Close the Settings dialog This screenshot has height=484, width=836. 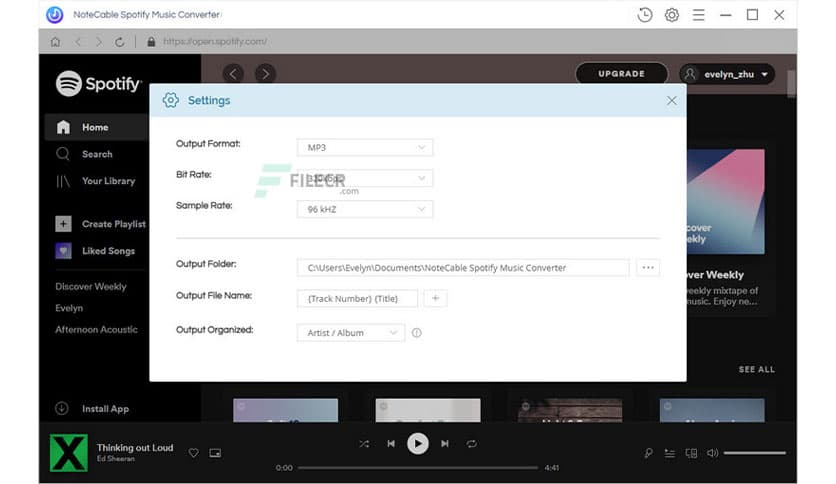pos(671,101)
